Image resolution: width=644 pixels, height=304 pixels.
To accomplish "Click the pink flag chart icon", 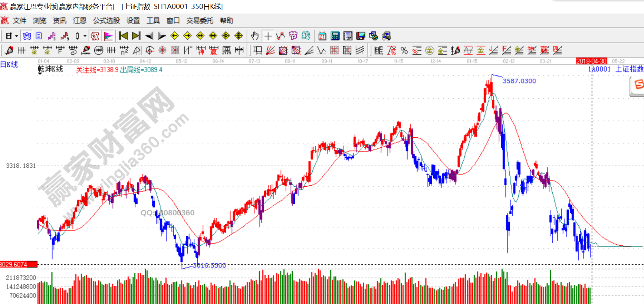I will click(x=108, y=36).
